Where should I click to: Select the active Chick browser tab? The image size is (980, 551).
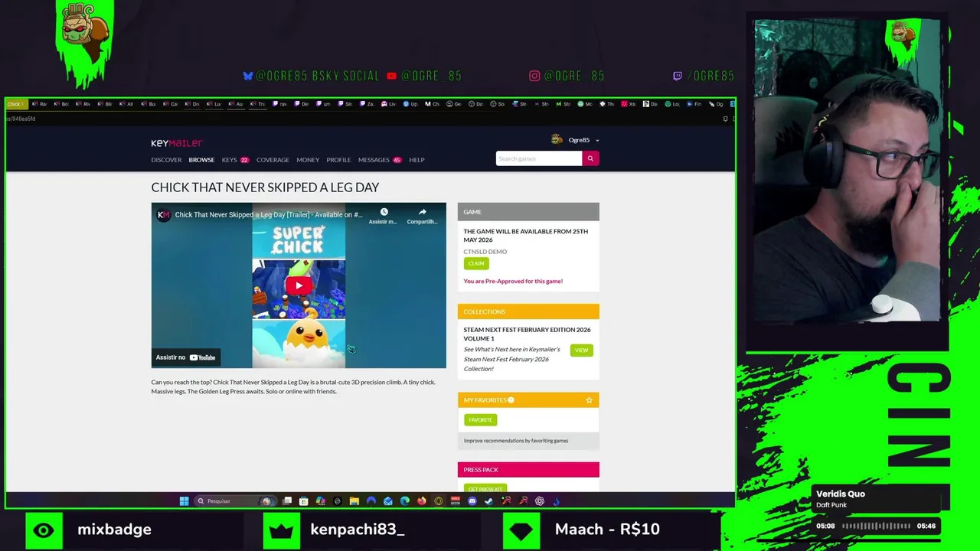[x=16, y=104]
